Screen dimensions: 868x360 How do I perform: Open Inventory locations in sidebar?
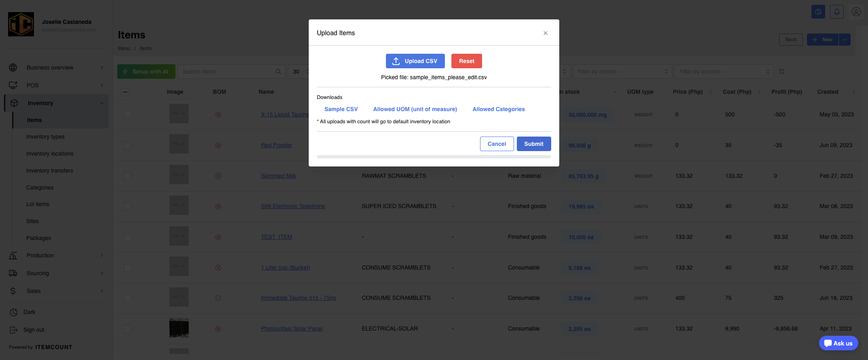pyautogui.click(x=50, y=154)
